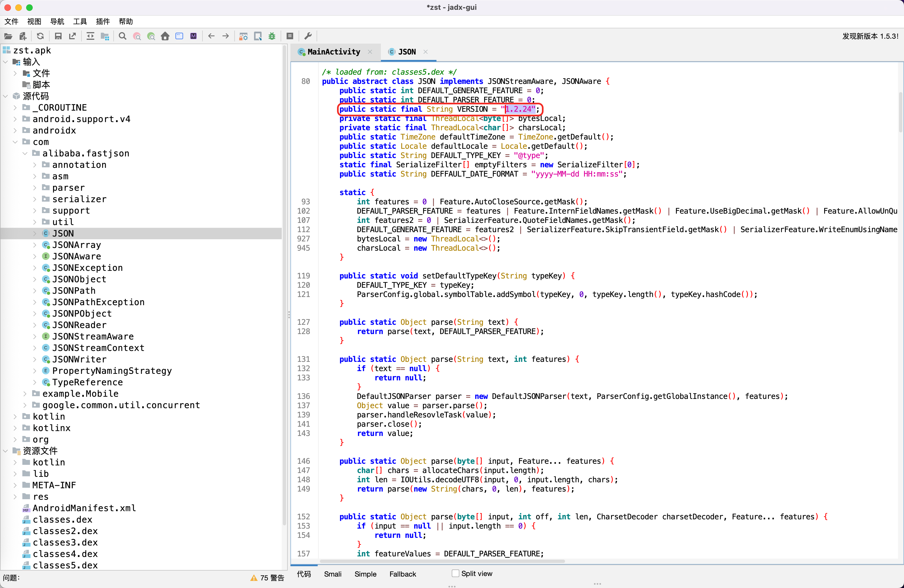Open text search magnifier icon
This screenshot has width=904, height=588.
[122, 36]
